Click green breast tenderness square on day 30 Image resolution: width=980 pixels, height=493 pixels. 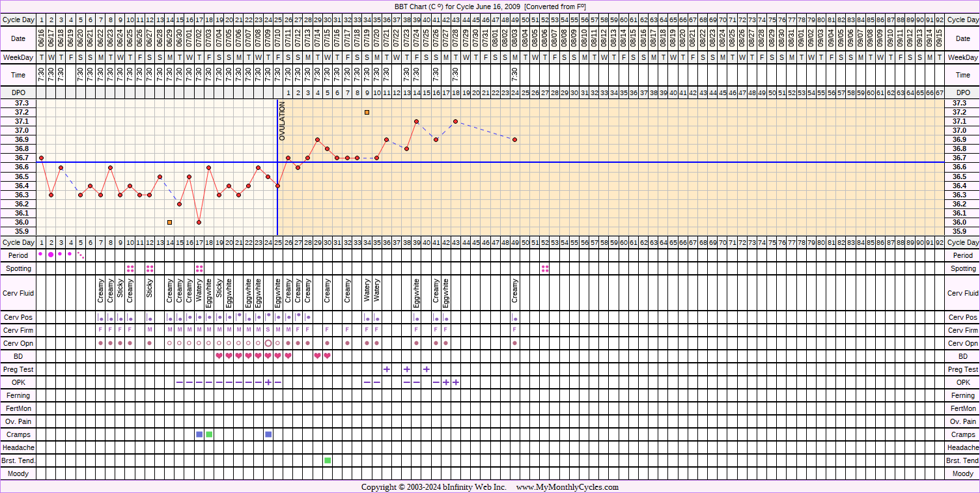click(x=328, y=460)
